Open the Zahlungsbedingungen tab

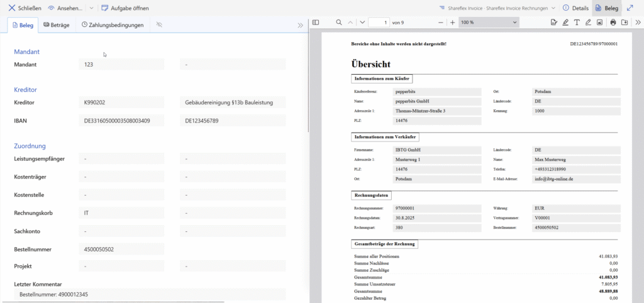[113, 25]
